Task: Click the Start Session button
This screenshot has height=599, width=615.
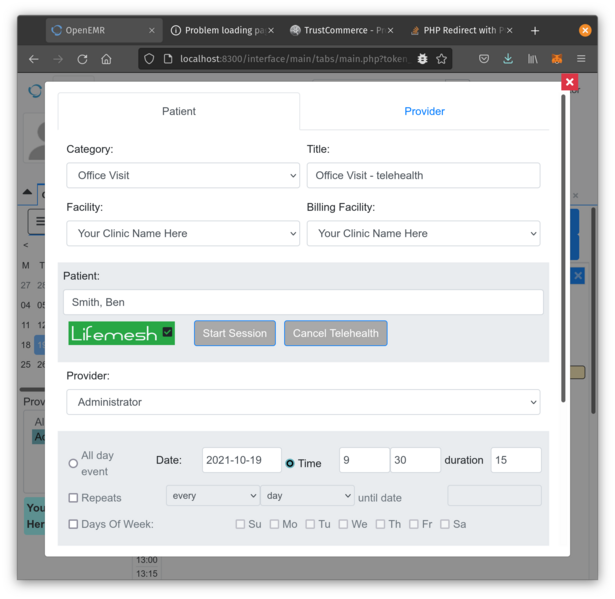Action: [x=235, y=333]
